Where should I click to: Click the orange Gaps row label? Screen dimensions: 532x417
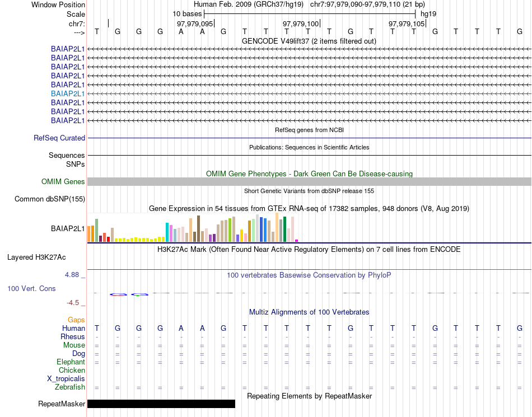(76, 320)
